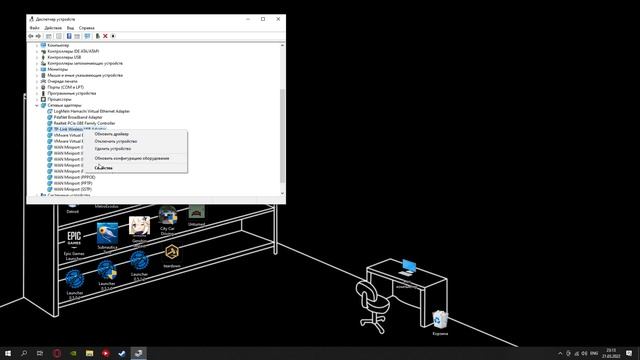Expand Контроллеры запоминающих устройств category
The height and width of the screenshot is (360, 640).
[37, 63]
